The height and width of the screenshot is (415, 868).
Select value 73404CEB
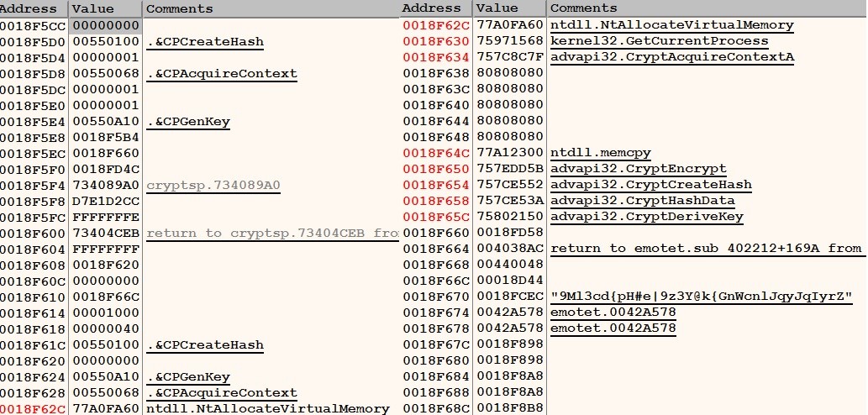point(106,233)
